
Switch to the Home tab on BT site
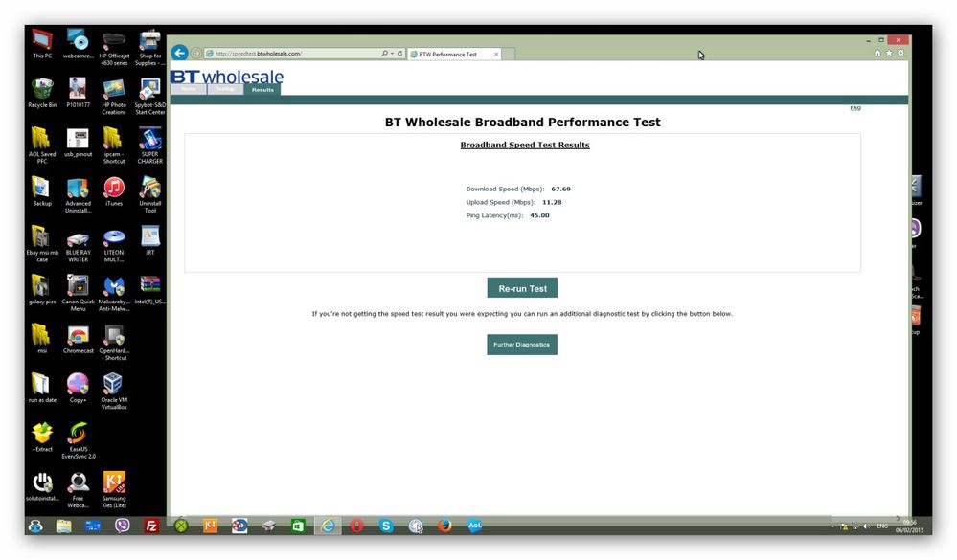pos(189,90)
